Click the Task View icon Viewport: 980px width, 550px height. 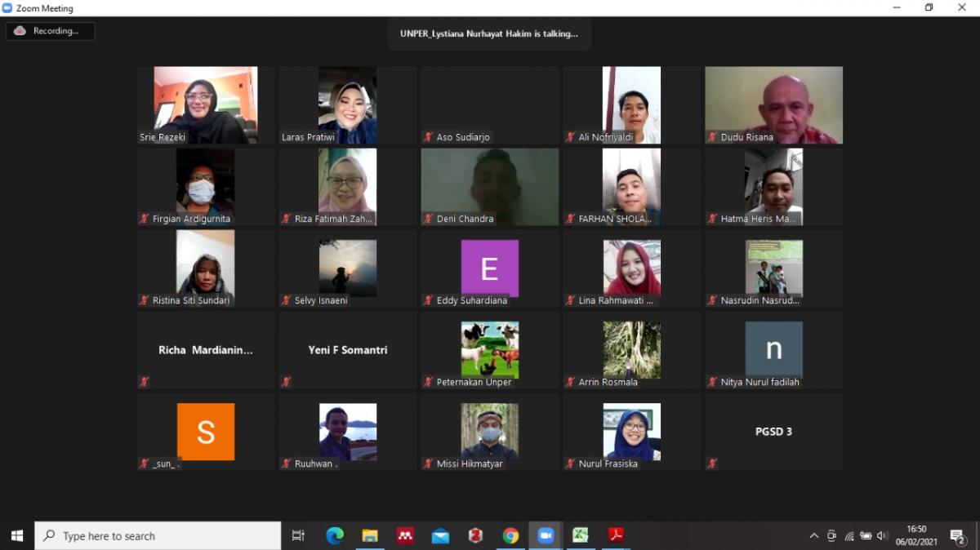click(298, 535)
